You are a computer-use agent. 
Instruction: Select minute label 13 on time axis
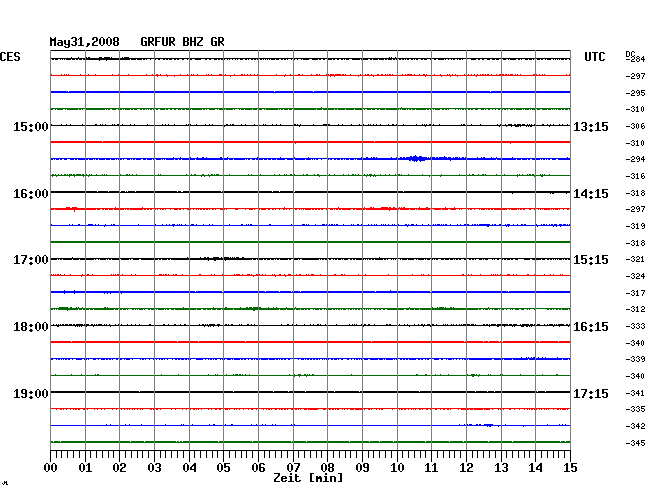click(x=501, y=468)
